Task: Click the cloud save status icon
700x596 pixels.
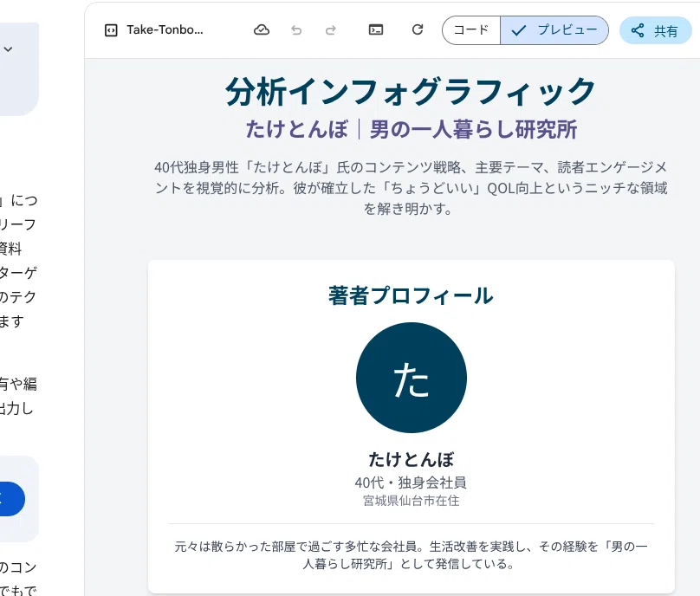Action: coord(262,30)
